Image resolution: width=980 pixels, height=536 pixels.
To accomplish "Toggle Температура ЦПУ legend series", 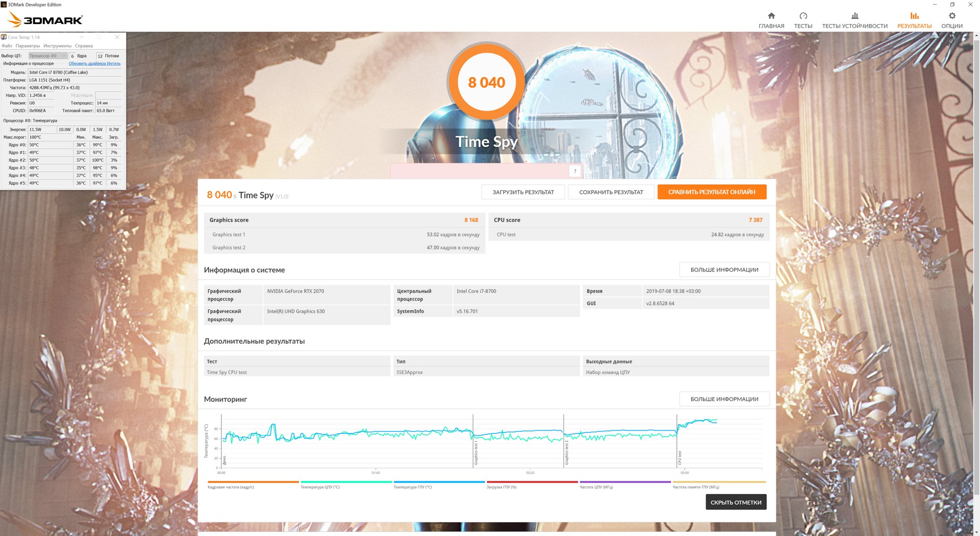I will point(346,484).
